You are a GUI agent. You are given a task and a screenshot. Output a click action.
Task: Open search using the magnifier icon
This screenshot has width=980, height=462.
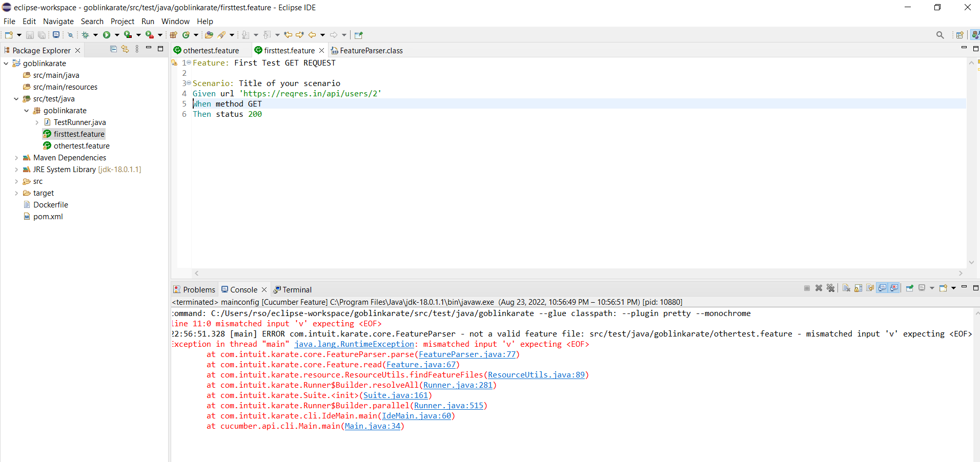(940, 35)
